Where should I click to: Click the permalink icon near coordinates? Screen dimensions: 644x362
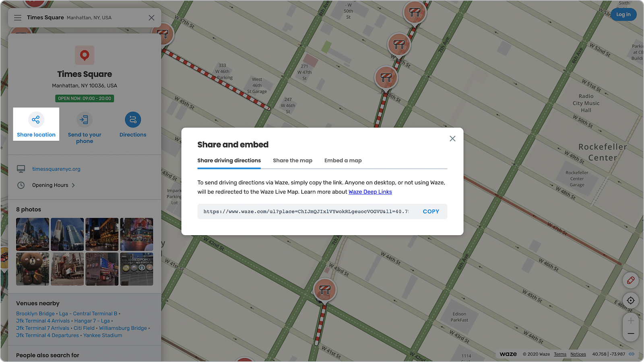[x=632, y=354]
